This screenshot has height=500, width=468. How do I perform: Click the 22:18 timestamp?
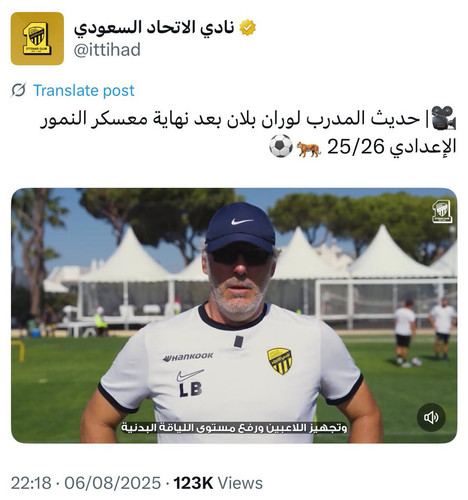point(31,483)
